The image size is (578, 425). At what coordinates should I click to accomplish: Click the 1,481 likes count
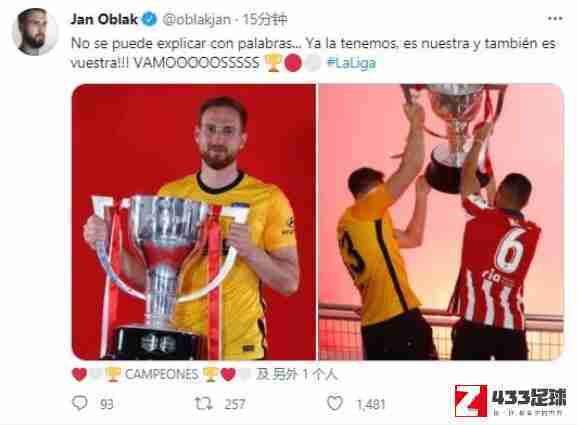point(371,404)
